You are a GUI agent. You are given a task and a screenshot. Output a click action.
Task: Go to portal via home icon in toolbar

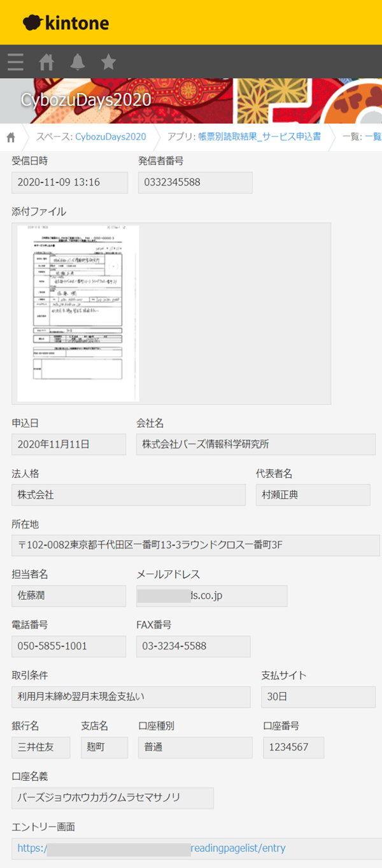pos(46,62)
